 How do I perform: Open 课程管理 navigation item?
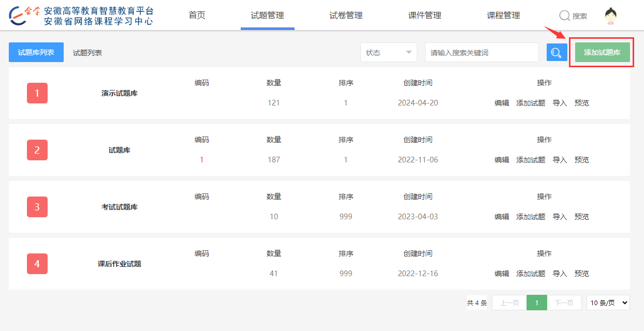(x=504, y=16)
